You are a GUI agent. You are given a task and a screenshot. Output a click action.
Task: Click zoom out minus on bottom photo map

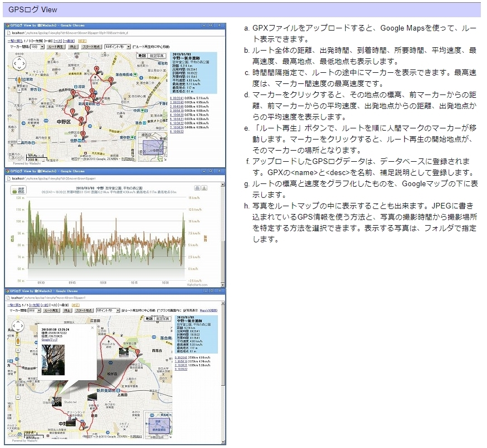[x=18, y=397]
